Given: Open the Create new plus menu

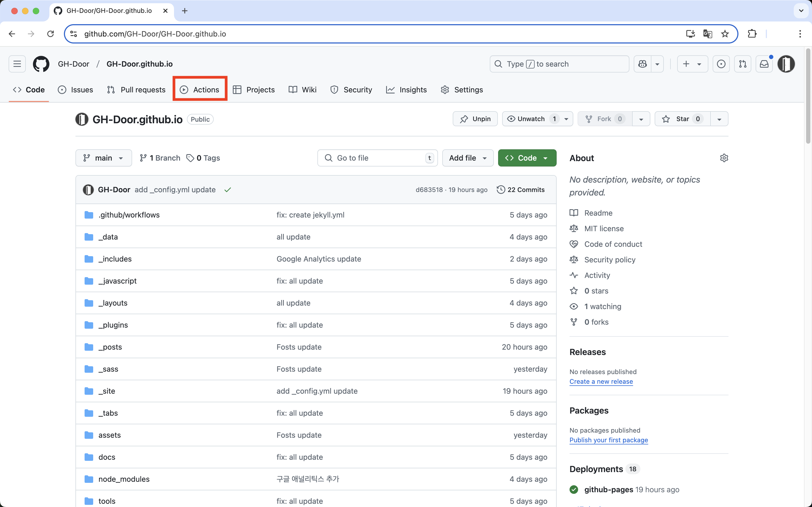Looking at the screenshot, I should (x=692, y=64).
